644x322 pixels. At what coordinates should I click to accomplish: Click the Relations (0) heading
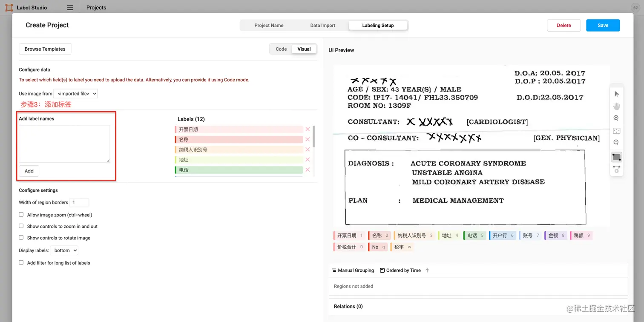348,306
